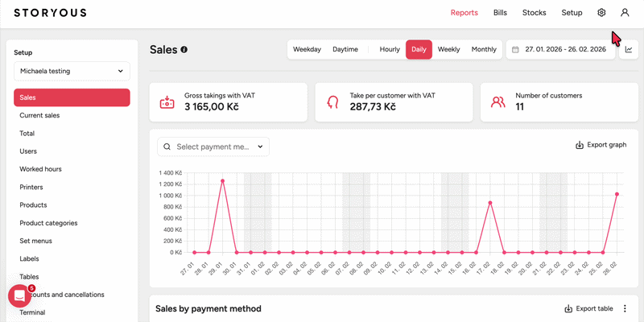Open the Stocks menu item

coord(534,13)
